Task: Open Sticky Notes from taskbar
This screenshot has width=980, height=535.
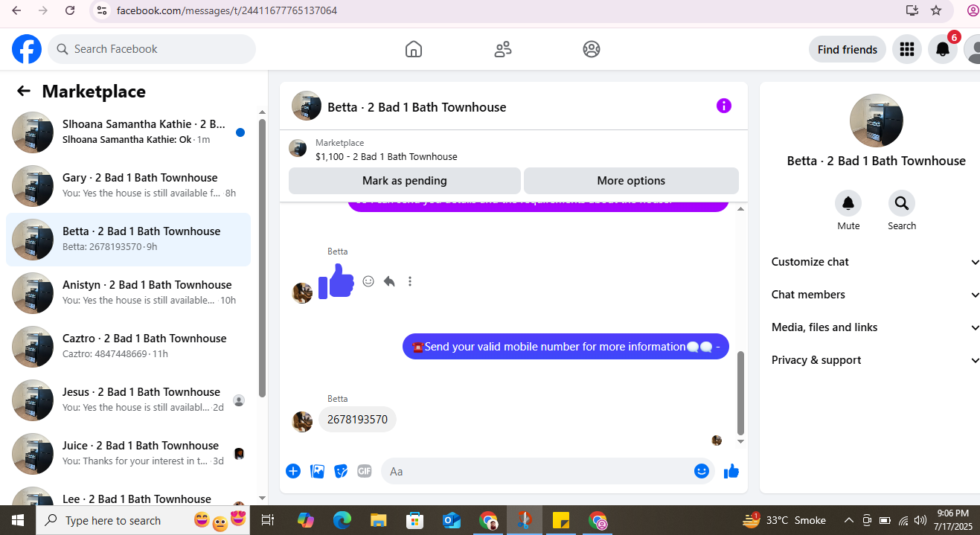Action: pos(561,520)
